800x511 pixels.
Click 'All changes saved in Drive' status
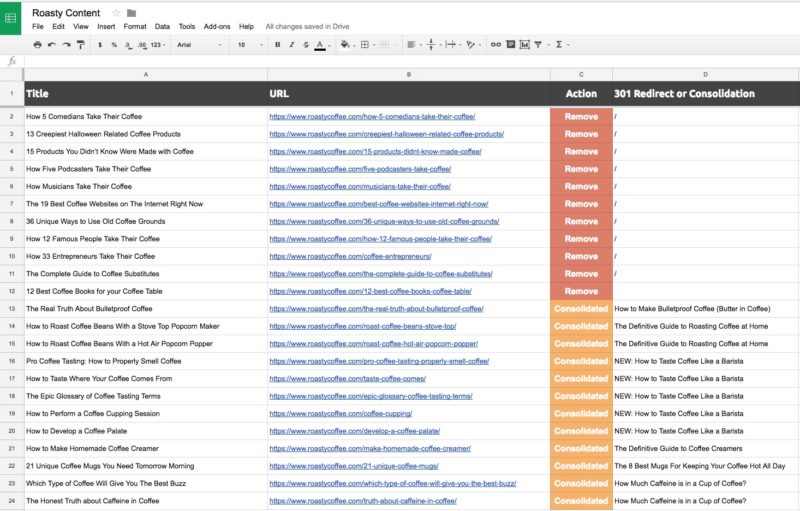pyautogui.click(x=307, y=27)
